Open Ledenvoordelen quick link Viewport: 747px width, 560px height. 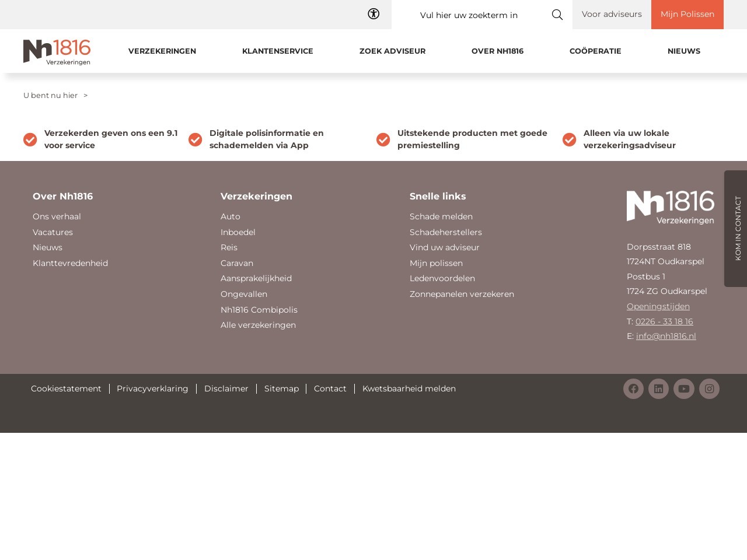point(442,279)
